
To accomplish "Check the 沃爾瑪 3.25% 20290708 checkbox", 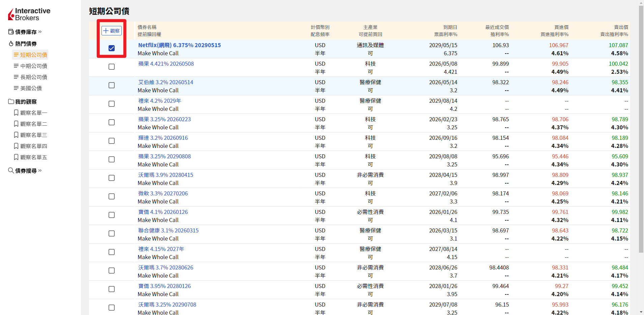I will pos(112,308).
